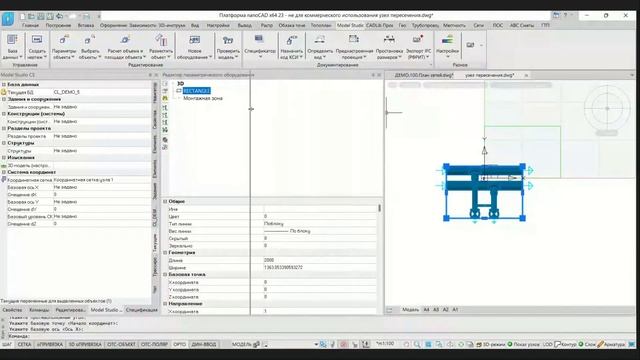Viewport: 640px width, 360px height.
Task: Open Параметры объекта tool
Action: point(64,47)
